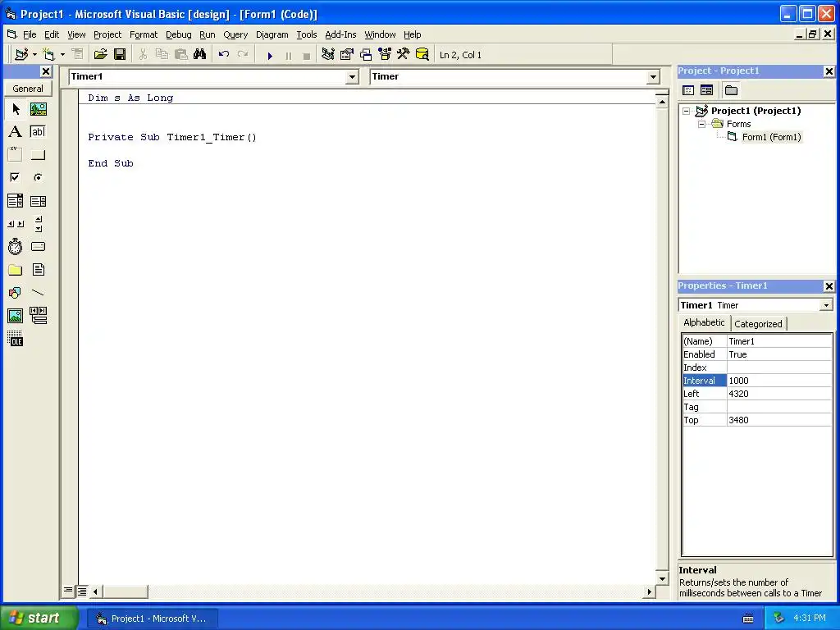Click View Object in Project panel
This screenshot has height=630, width=840.
click(706, 90)
